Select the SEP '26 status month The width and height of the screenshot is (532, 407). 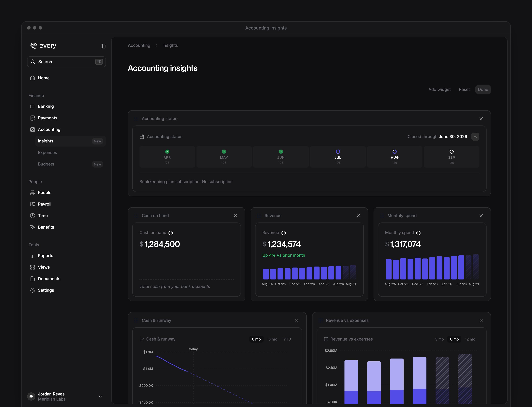coord(452,157)
